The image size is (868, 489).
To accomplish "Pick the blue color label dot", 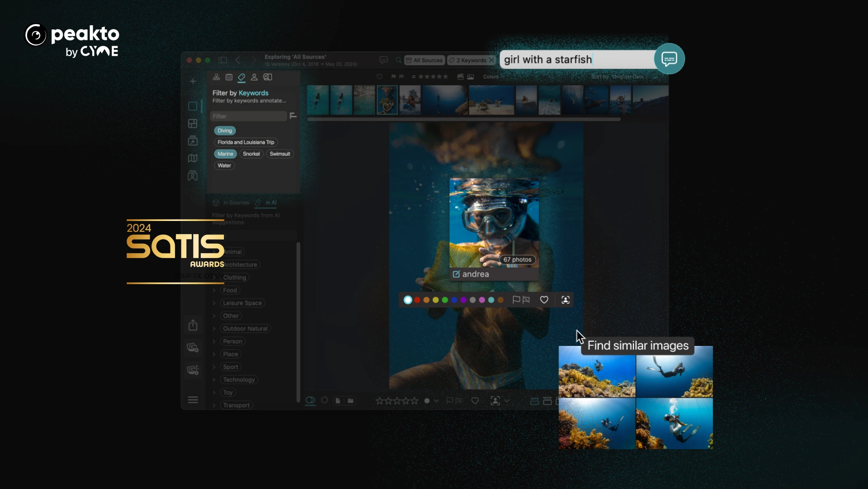I will (x=454, y=300).
